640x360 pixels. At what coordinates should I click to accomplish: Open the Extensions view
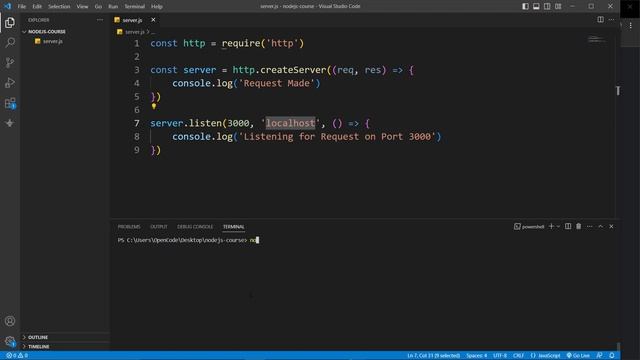(x=10, y=103)
